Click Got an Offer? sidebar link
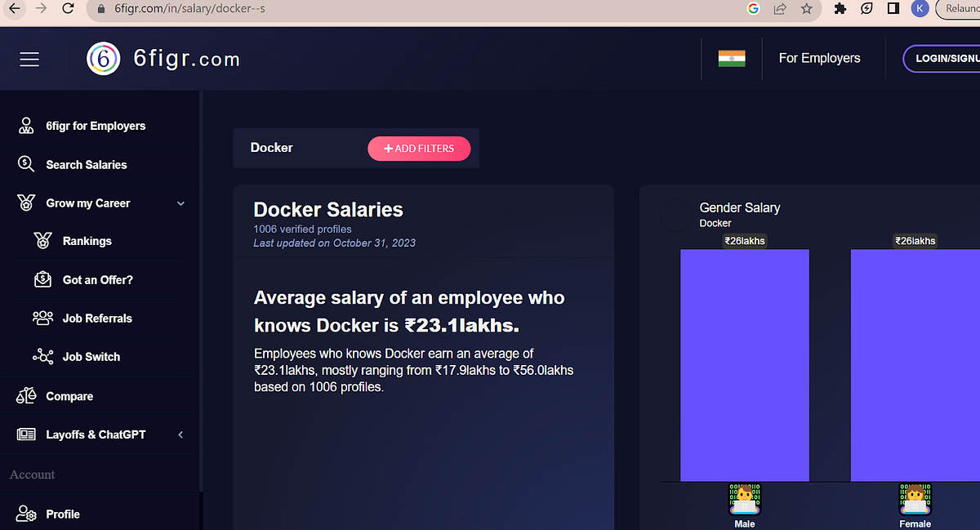Screen dimensions: 980x530 tap(98, 279)
